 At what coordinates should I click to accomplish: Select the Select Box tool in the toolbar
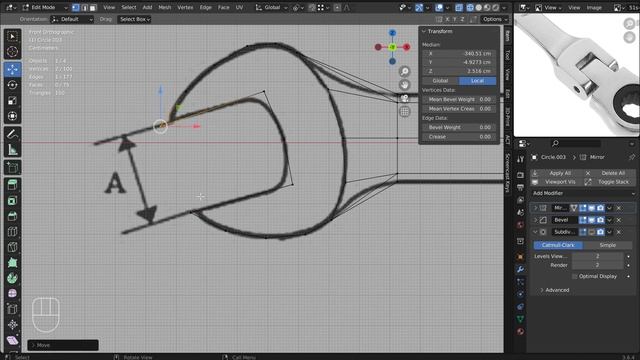[x=12, y=37]
